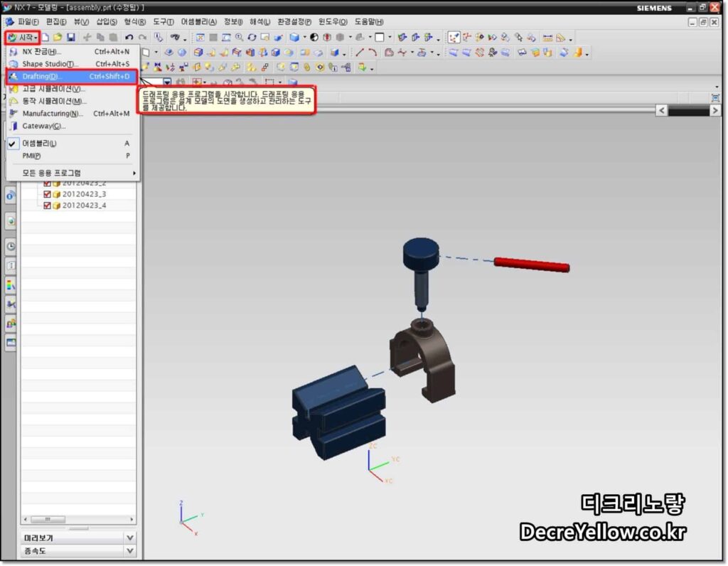
Task: Click the Open folder icon
Action: pyautogui.click(x=58, y=37)
